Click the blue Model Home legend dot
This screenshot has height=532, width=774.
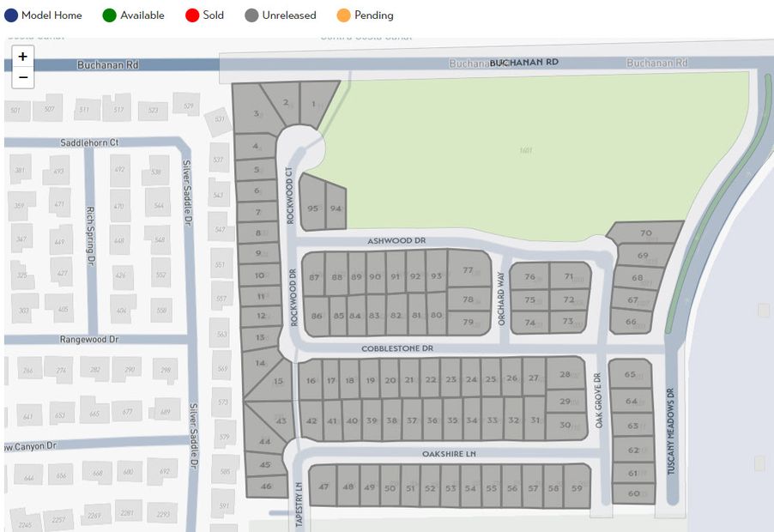pyautogui.click(x=11, y=15)
